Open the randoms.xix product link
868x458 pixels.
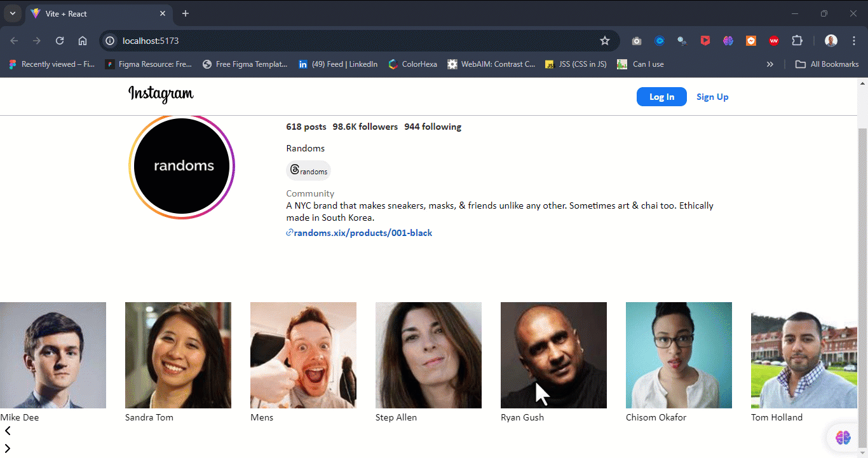pyautogui.click(x=360, y=233)
